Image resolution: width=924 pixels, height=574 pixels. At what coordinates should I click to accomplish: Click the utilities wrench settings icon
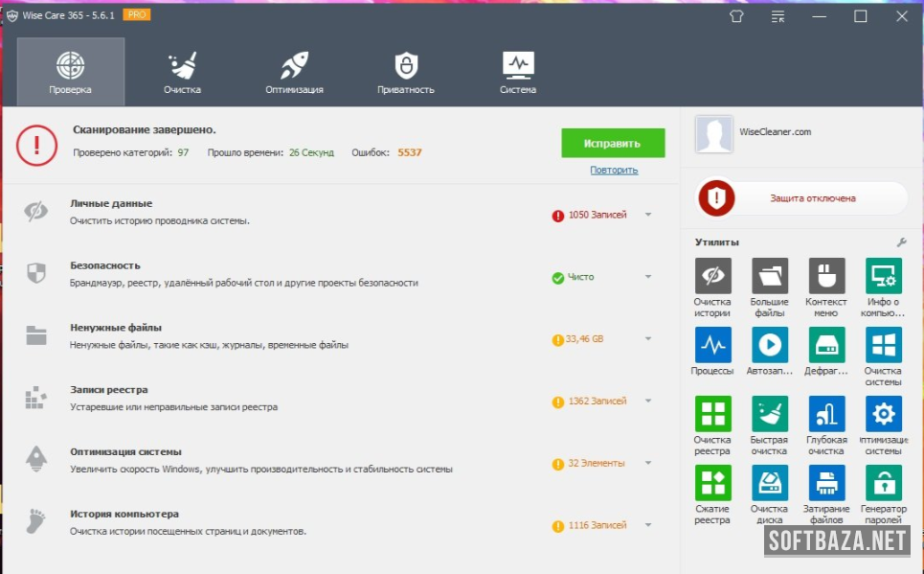[900, 242]
